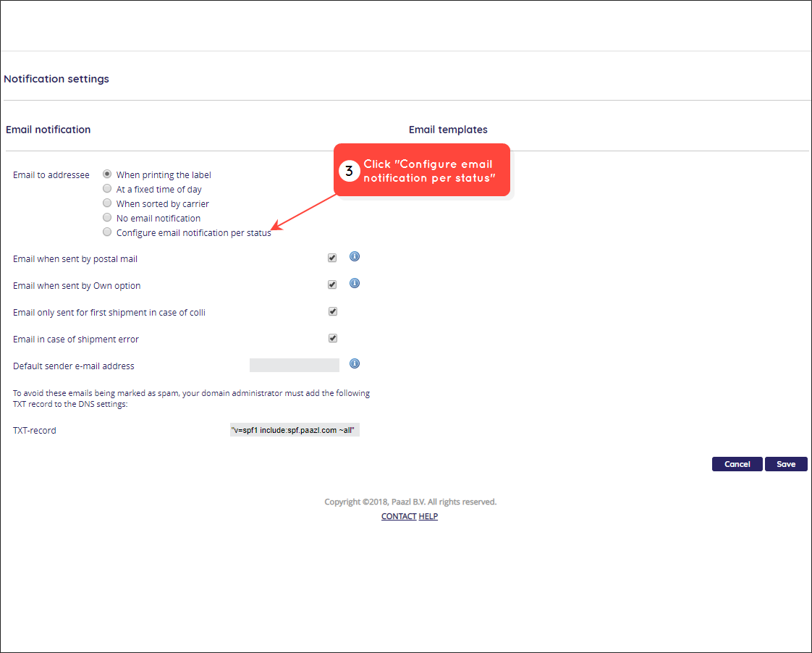Disable "Email in case of shipment error"

click(333, 339)
